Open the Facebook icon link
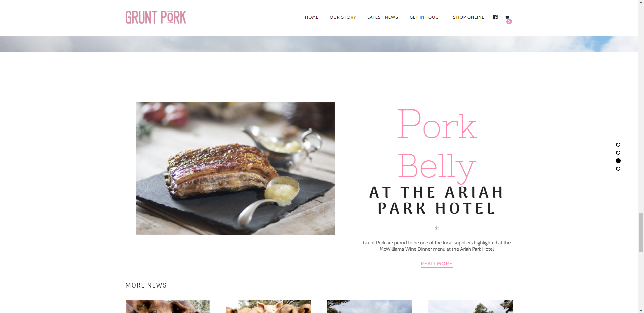 pyautogui.click(x=495, y=17)
